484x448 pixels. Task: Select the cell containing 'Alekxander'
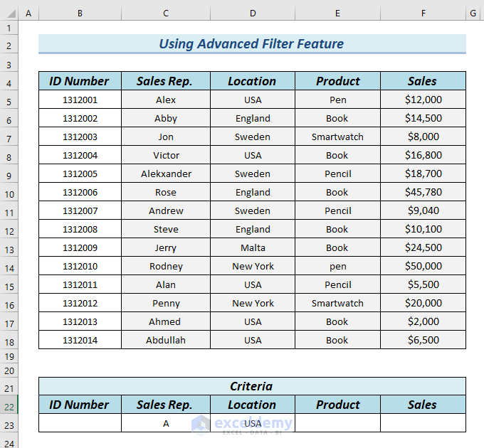(166, 174)
